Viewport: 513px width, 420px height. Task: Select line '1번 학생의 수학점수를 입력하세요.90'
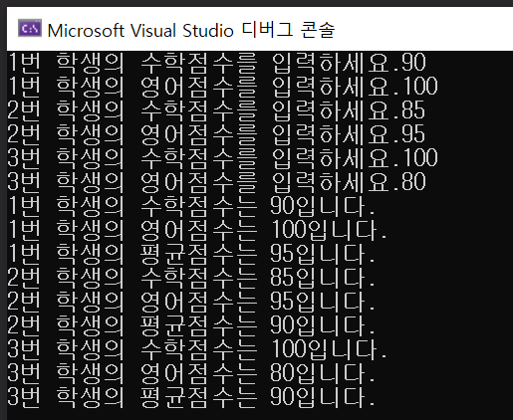[216, 63]
